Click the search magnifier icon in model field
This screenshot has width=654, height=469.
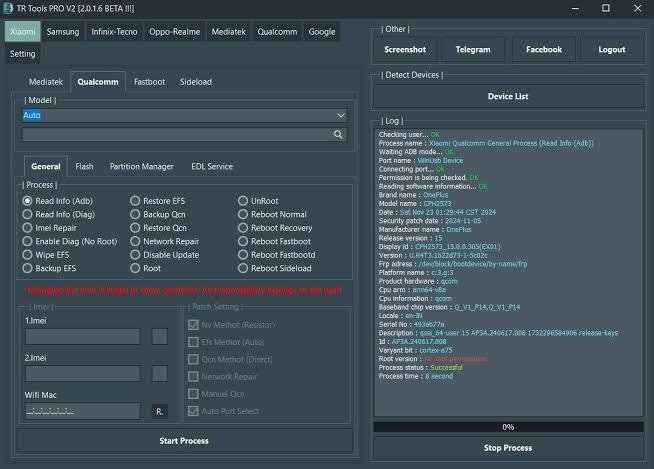(x=339, y=134)
